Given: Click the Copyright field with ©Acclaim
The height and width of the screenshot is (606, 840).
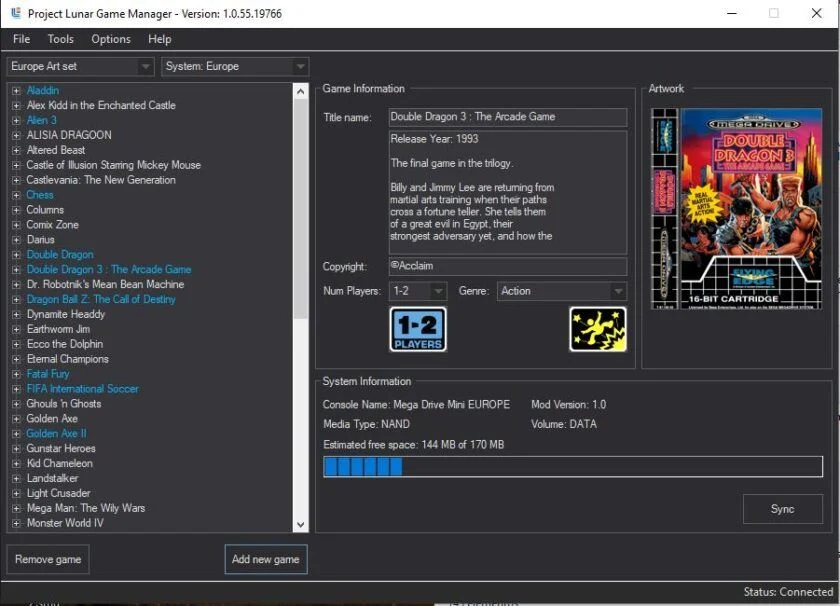Looking at the screenshot, I should tap(508, 266).
